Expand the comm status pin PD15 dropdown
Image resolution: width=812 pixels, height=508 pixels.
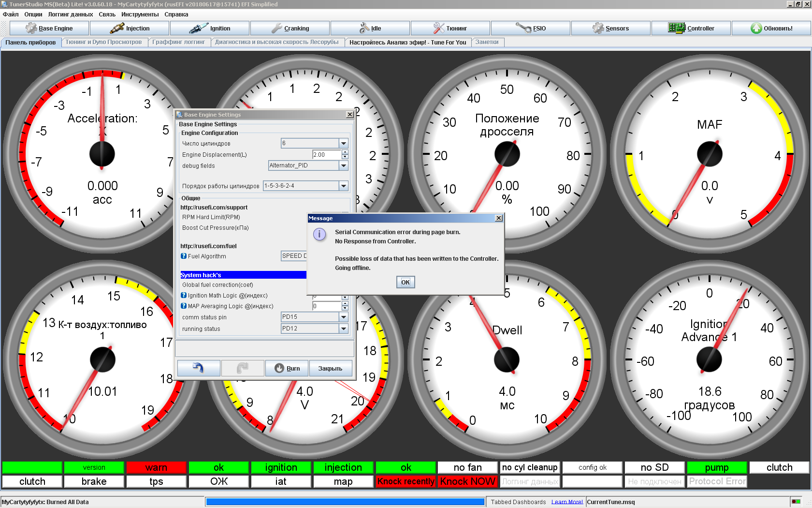click(344, 317)
